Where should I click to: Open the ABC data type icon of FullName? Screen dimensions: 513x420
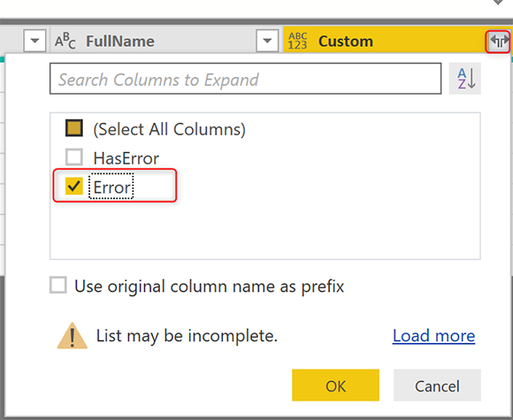(65, 42)
